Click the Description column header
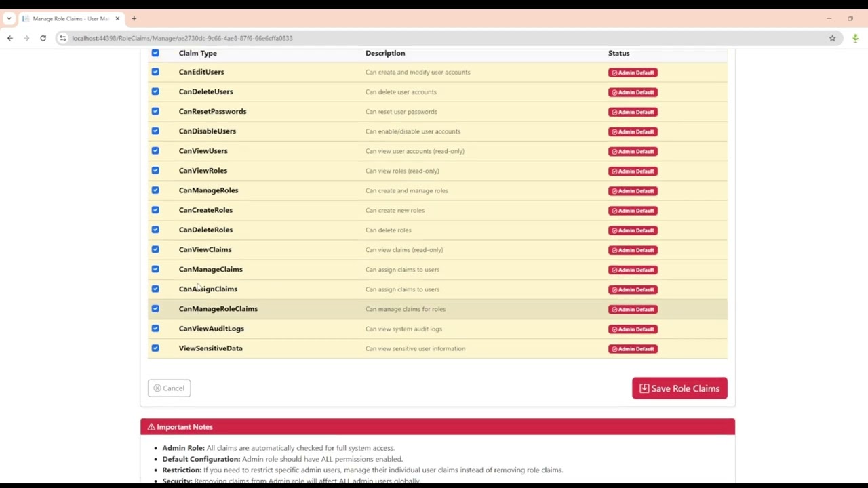868x488 pixels. coord(385,53)
